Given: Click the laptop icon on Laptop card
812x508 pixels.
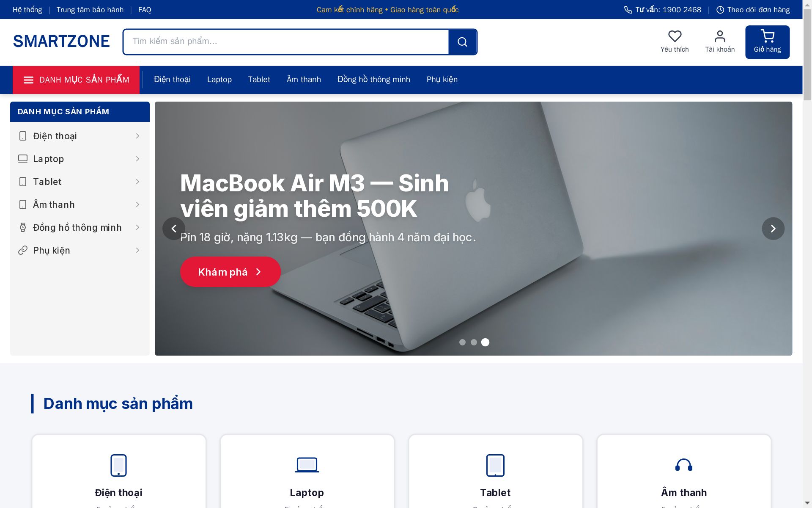Looking at the screenshot, I should coord(307,465).
